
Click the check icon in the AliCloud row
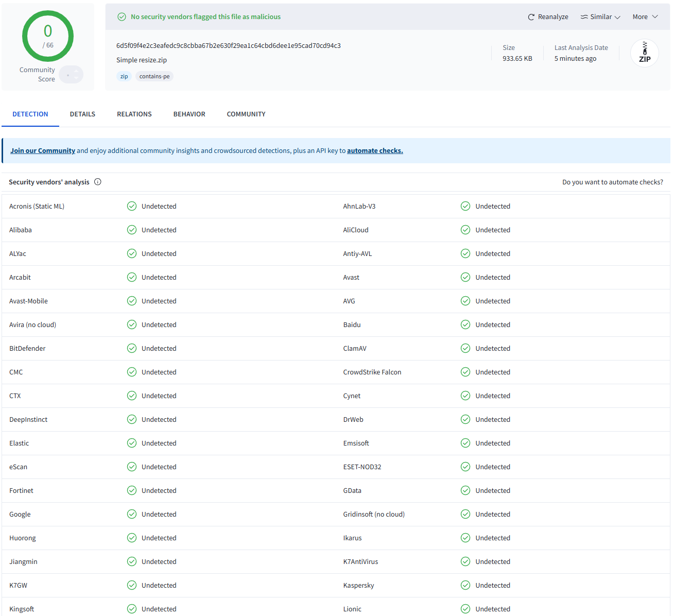tap(465, 230)
